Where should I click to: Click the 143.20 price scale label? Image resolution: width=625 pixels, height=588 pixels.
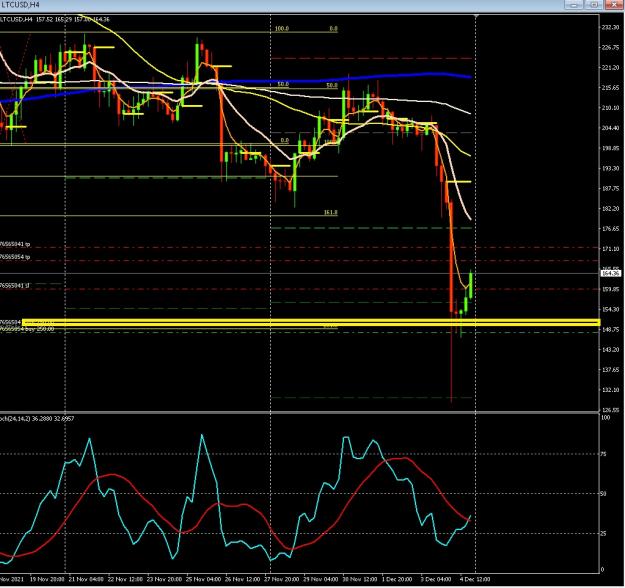(610, 350)
